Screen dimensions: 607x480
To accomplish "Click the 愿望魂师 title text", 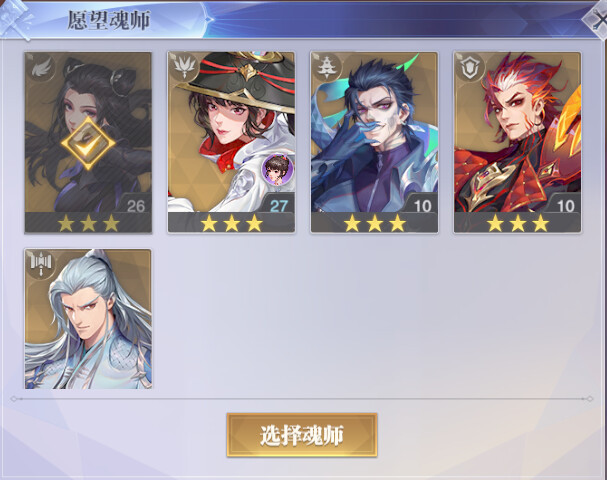I will (109, 20).
